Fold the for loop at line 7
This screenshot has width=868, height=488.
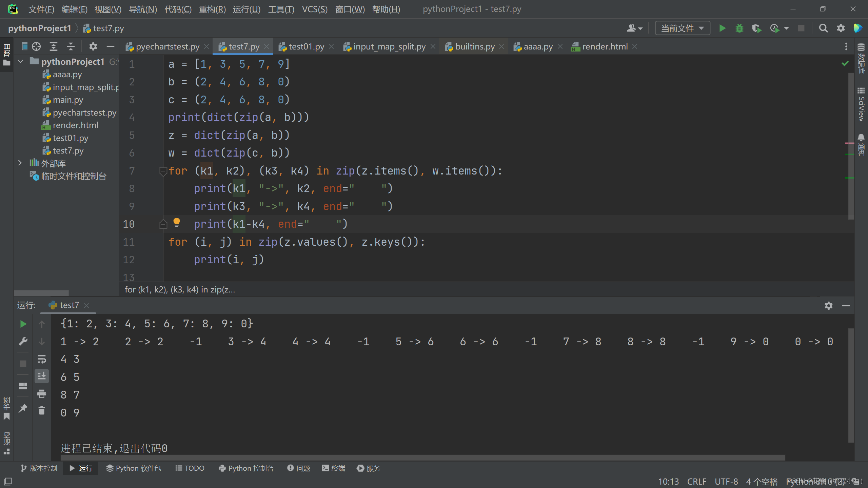(163, 171)
